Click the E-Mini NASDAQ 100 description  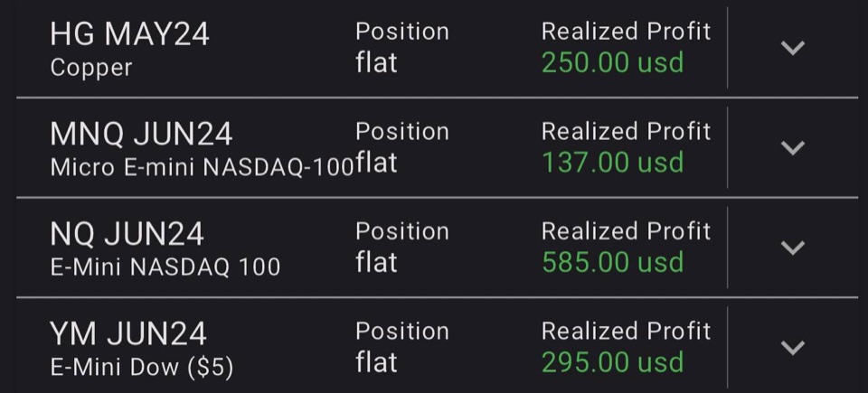(165, 267)
